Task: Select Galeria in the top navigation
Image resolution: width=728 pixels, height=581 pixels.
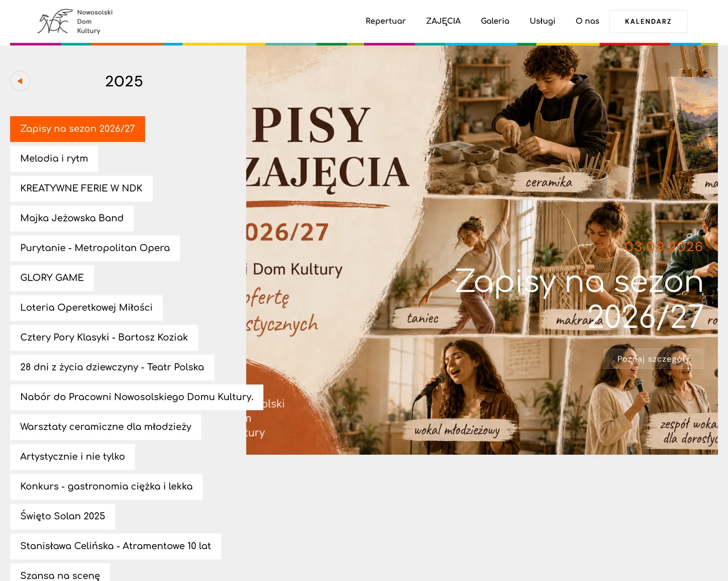Action: 495,21
